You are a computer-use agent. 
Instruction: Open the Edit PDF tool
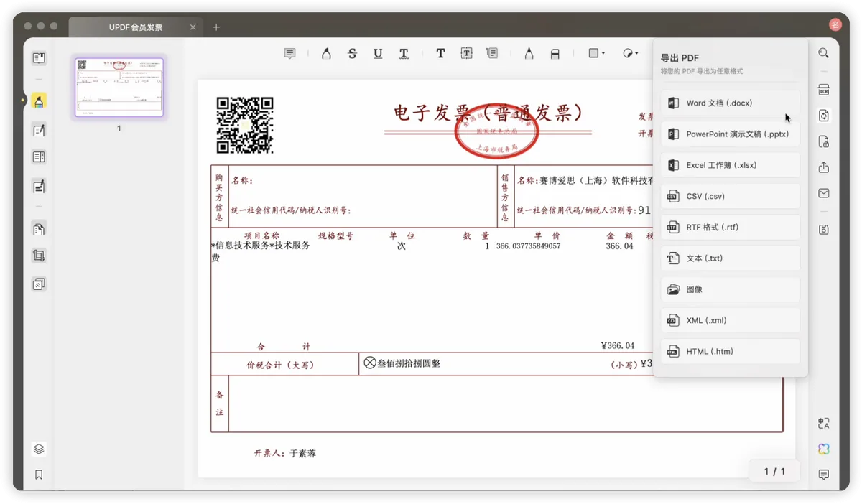point(39,130)
